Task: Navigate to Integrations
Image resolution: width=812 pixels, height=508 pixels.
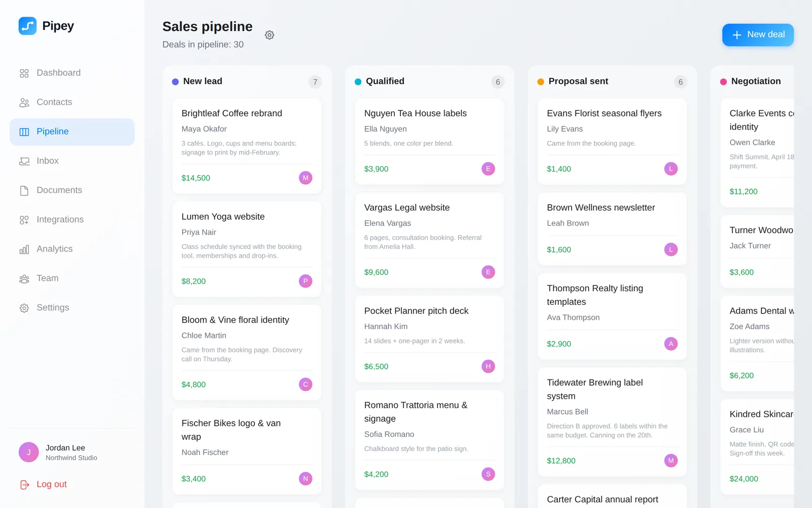Action: [72, 220]
